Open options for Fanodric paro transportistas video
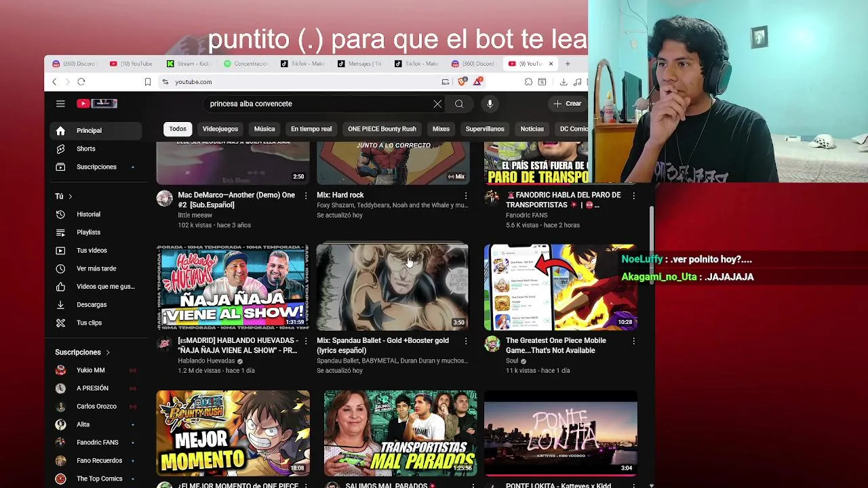868x488 pixels. [634, 195]
